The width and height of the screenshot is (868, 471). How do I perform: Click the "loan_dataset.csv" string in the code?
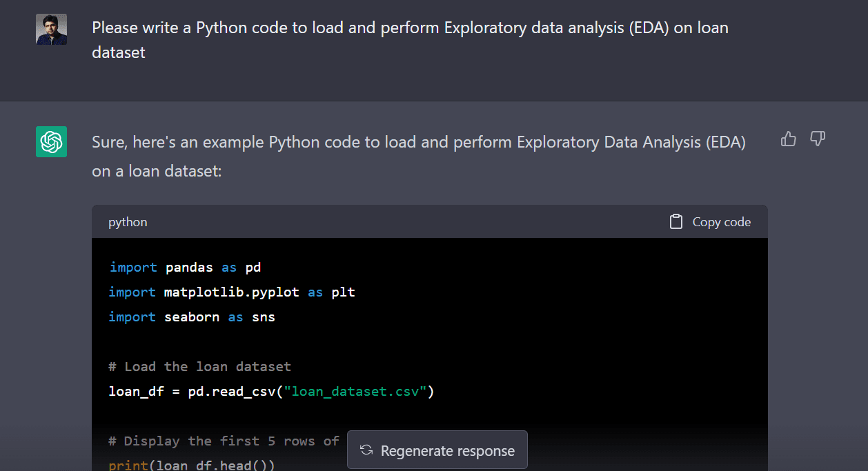coord(359,392)
